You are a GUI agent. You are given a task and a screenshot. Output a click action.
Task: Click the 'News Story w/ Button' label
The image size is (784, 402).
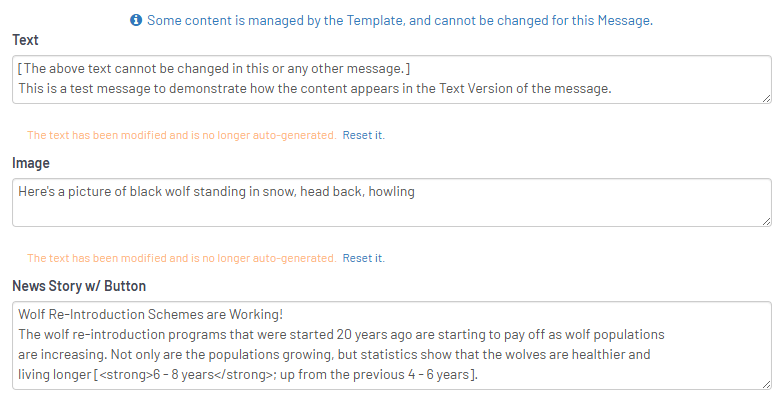click(79, 286)
